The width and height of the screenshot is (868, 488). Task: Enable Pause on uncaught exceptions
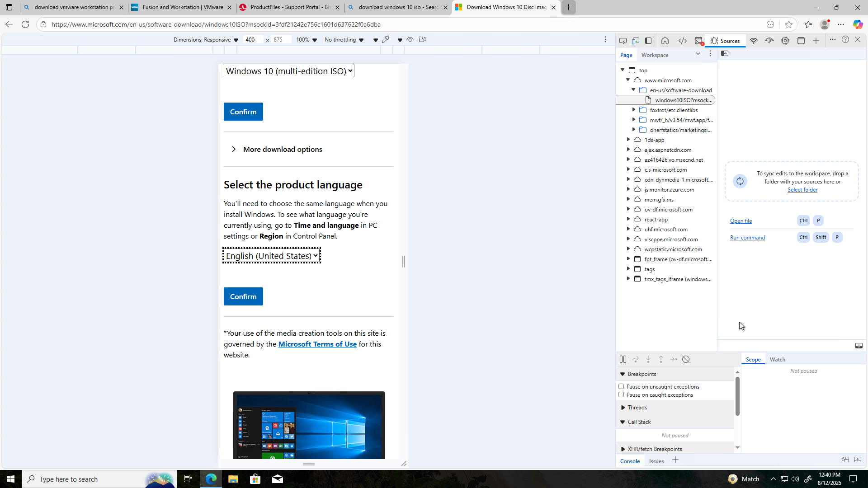[621, 387]
